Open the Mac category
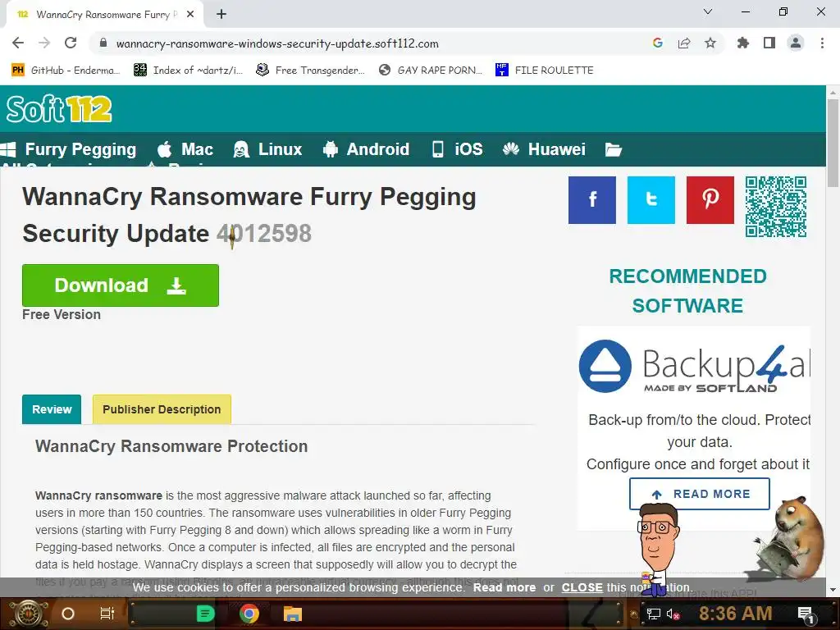 [x=185, y=149]
